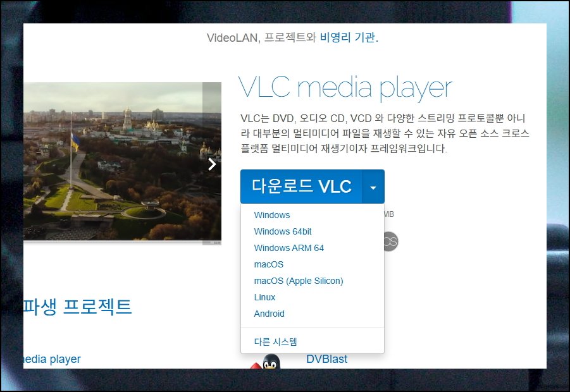
Task: Open the 파생 프로젝트 heading link
Action: click(77, 306)
